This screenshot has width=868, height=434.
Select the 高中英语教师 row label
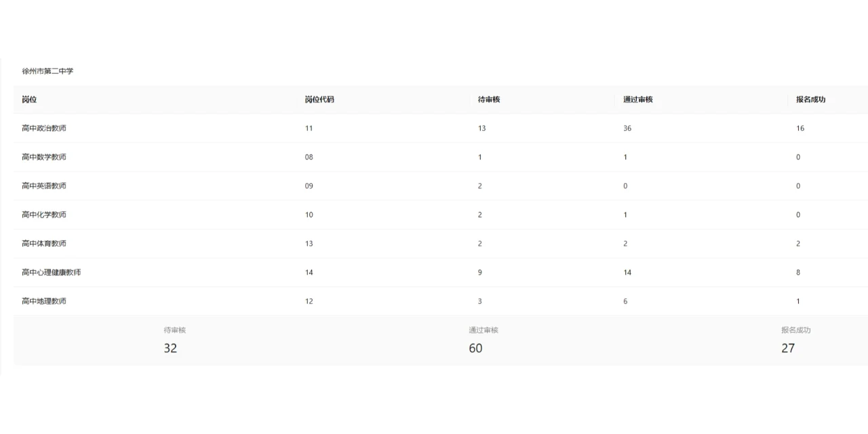[44, 186]
